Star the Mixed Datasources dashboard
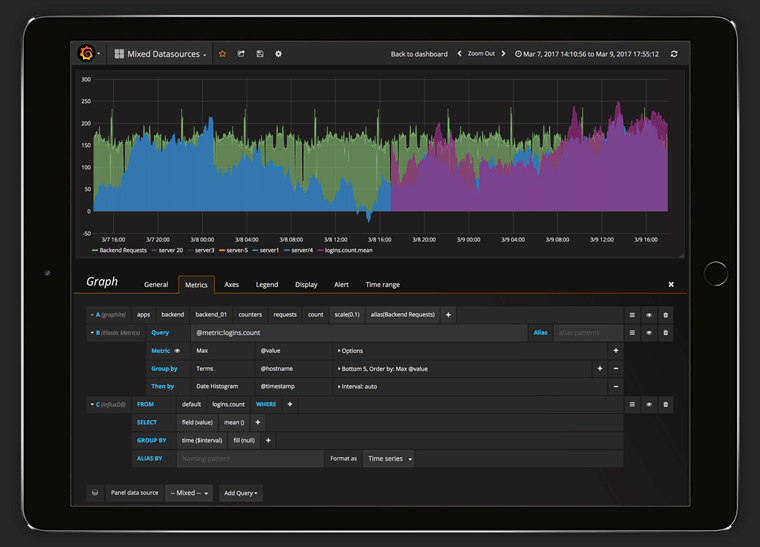The width and height of the screenshot is (760, 547). click(x=222, y=54)
